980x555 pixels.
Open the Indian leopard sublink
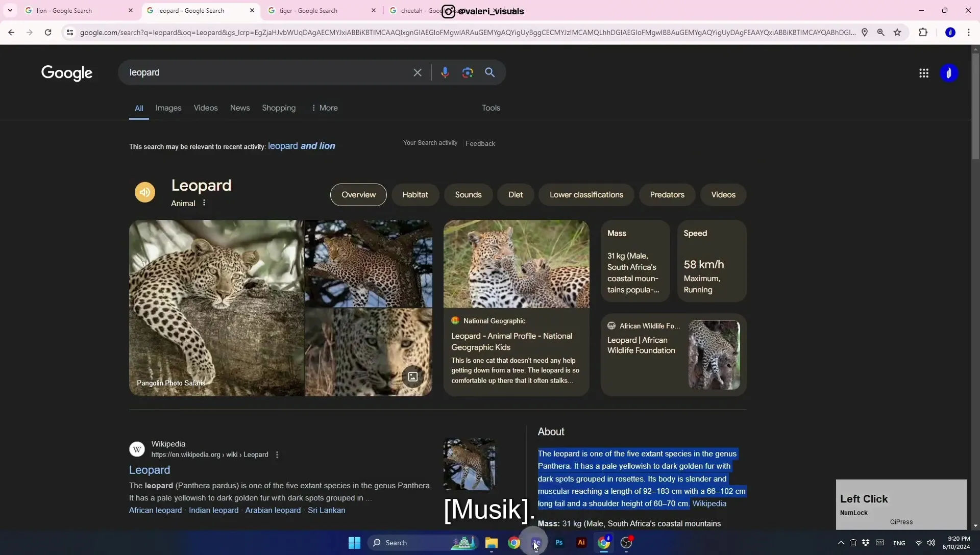(213, 511)
